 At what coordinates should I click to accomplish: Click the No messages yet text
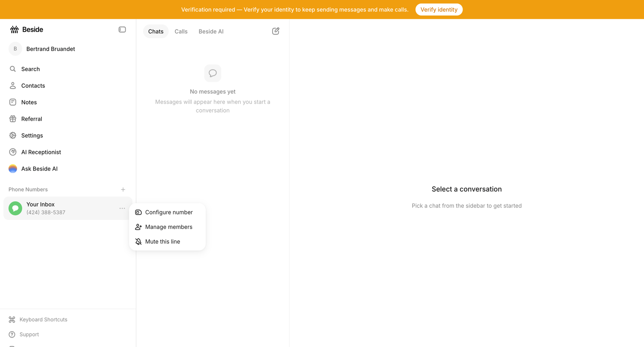point(213,92)
